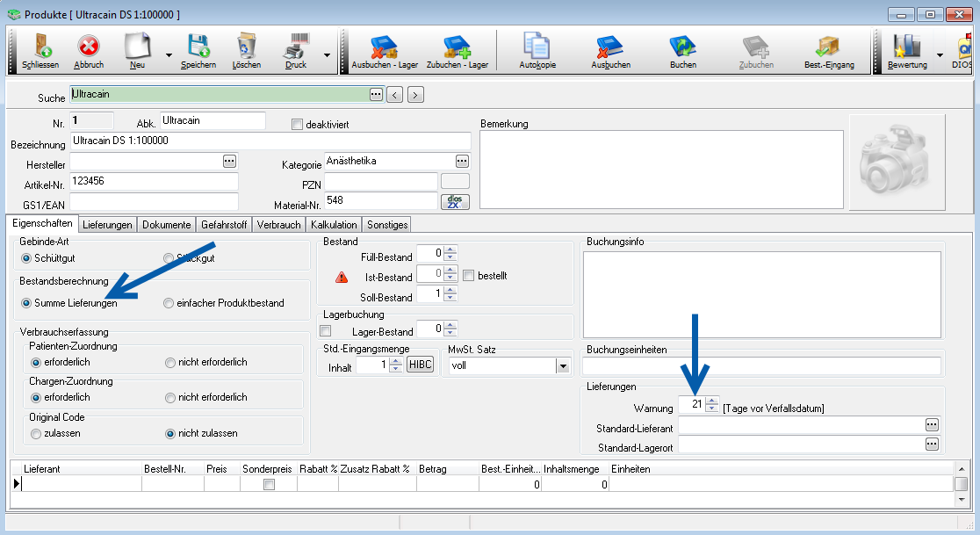Screen dimensions: 980x535
Task: Click the DIOS toolbar icon
Action: coord(966,47)
